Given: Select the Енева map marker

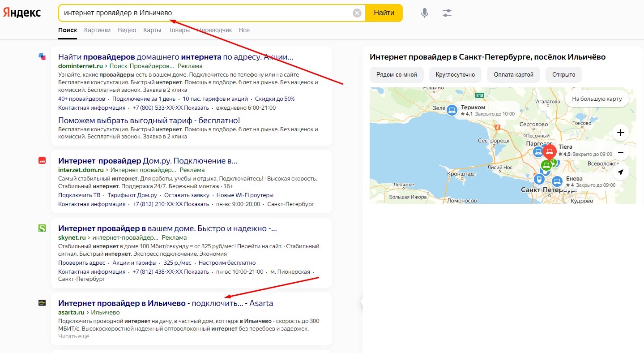Looking at the screenshot, I should (557, 181).
